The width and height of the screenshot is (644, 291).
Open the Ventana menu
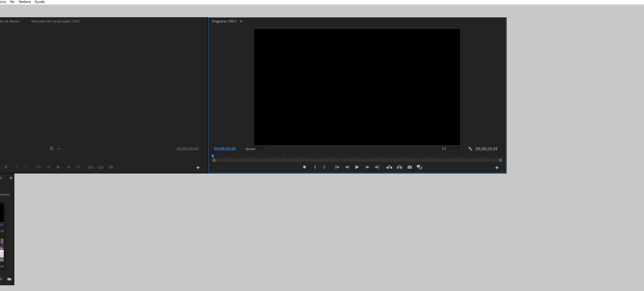click(x=25, y=2)
